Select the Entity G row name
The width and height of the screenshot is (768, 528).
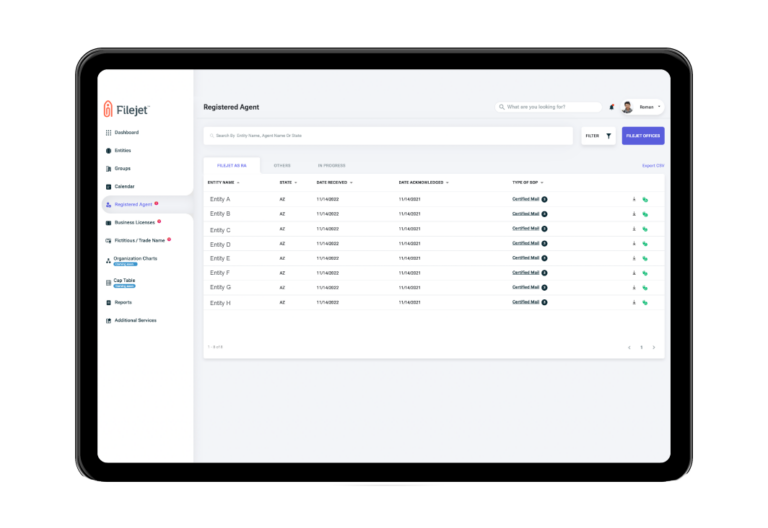220,288
